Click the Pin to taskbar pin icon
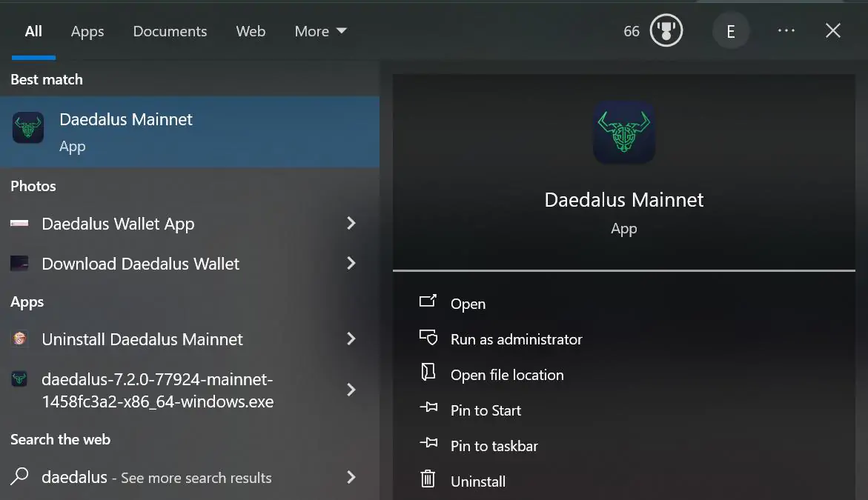The width and height of the screenshot is (868, 500). tap(428, 444)
